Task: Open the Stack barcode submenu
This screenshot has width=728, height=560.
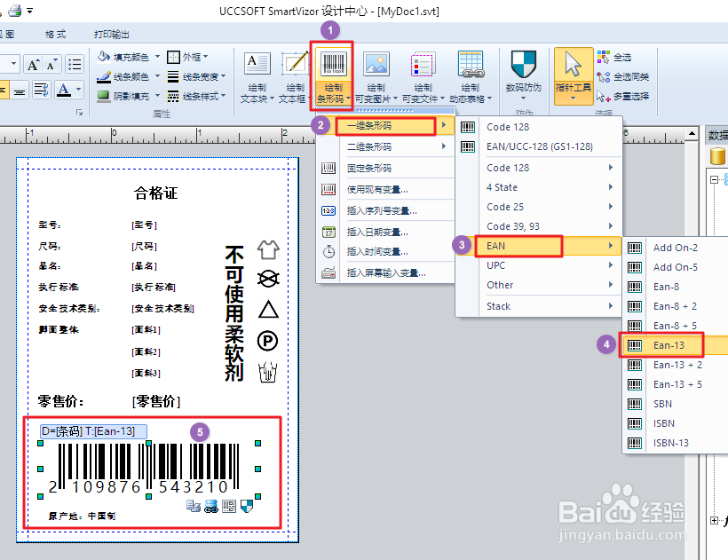Action: [539, 306]
